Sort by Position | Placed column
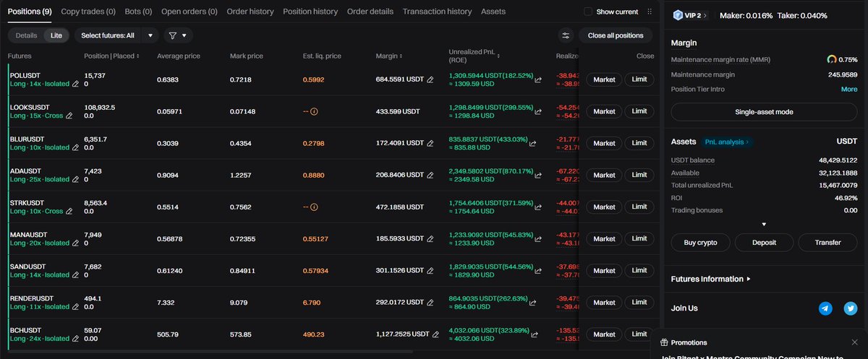 (112, 56)
